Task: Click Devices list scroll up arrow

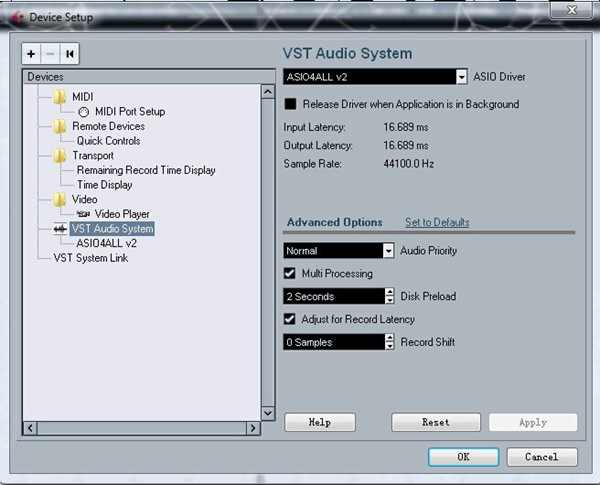Action: click(x=268, y=92)
